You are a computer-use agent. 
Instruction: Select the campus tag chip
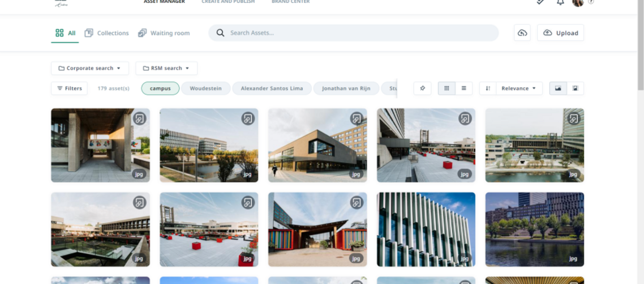160,88
